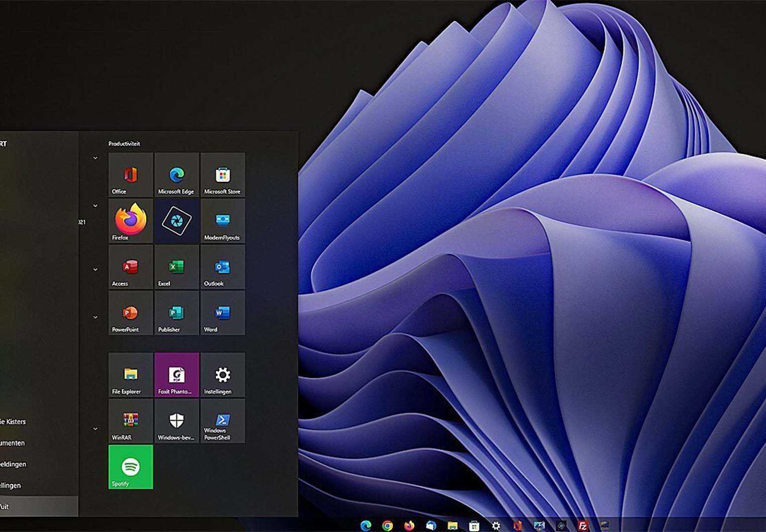Click the Edge icon on the taskbar

[x=366, y=525]
